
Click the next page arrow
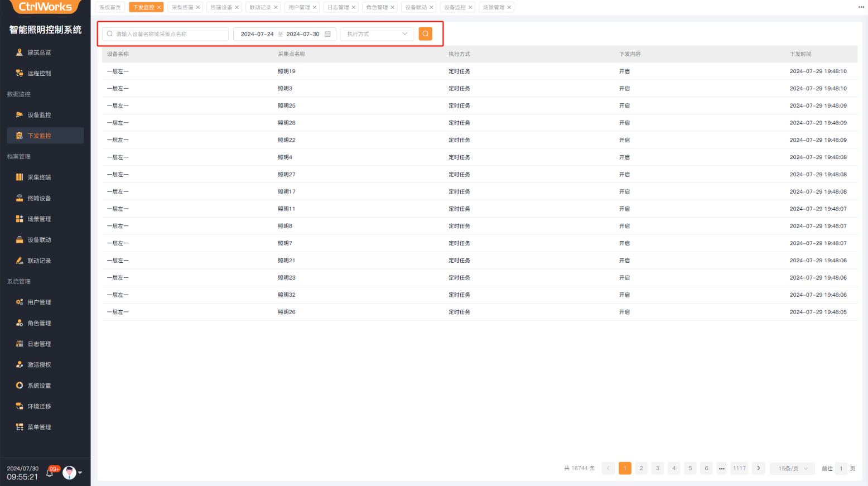(758, 468)
